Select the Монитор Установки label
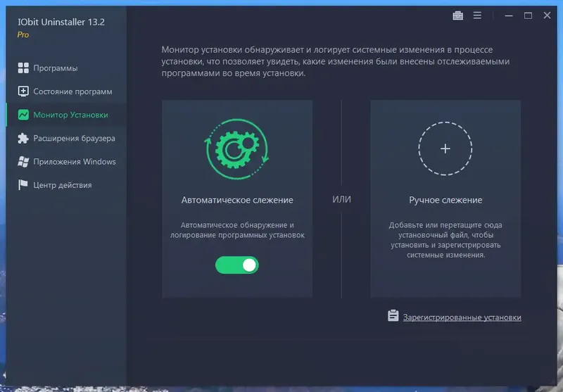 pyautogui.click(x=71, y=115)
